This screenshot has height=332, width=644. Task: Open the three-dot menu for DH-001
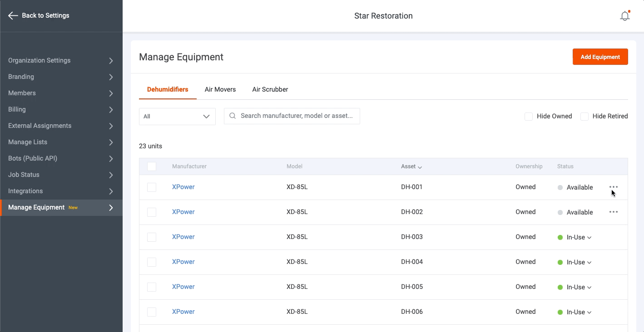tap(614, 186)
